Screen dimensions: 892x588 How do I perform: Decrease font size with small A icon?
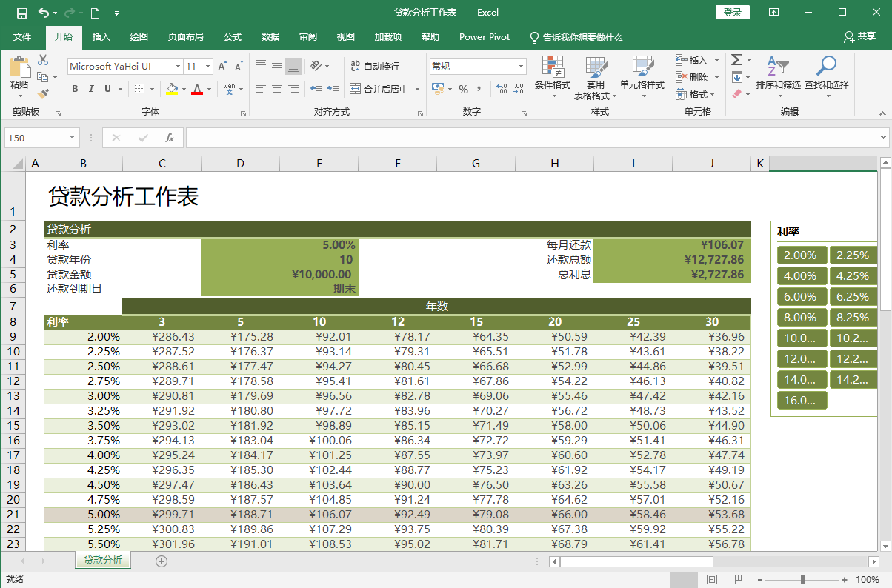[239, 66]
